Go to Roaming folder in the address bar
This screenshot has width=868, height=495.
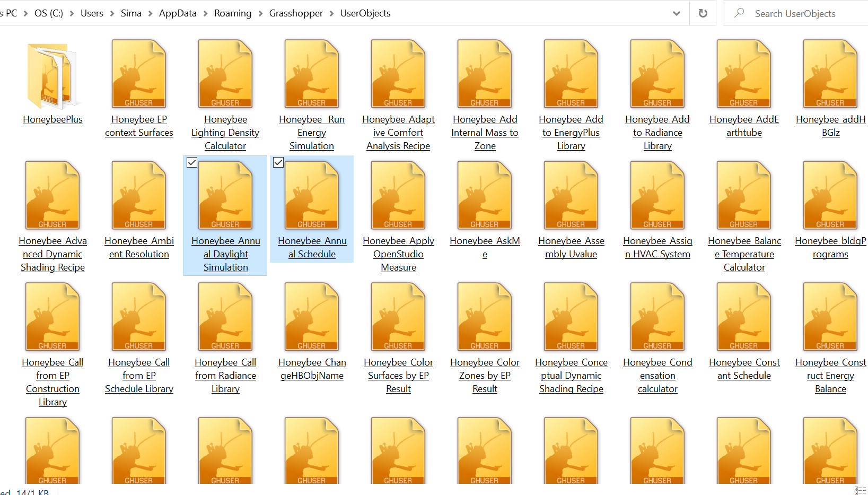pyautogui.click(x=233, y=13)
